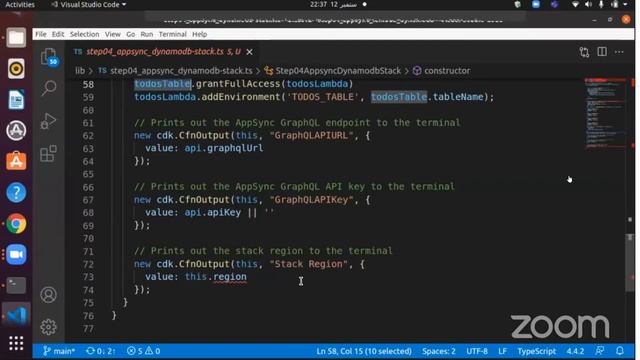This screenshot has height=360, width=640.
Task: Click 'grantFullAccess' on line 58
Action: pos(238,84)
